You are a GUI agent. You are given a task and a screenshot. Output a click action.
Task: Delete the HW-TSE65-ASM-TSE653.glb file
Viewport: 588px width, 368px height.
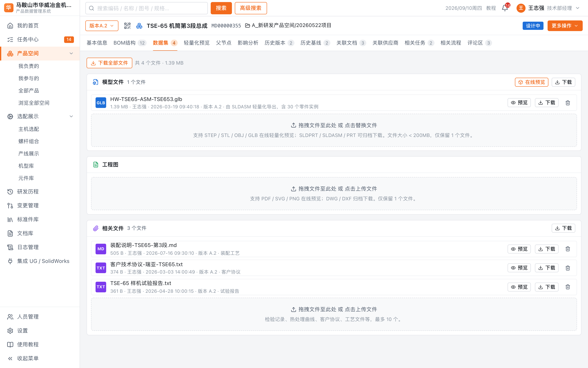point(568,103)
